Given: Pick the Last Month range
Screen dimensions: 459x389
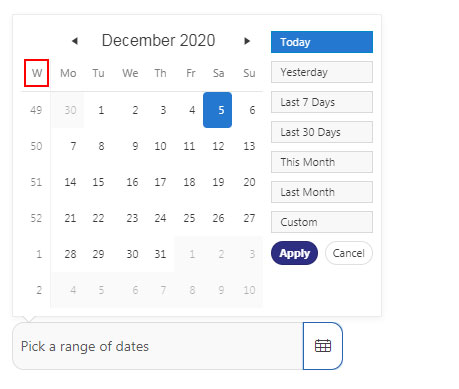Looking at the screenshot, I should (x=322, y=192).
